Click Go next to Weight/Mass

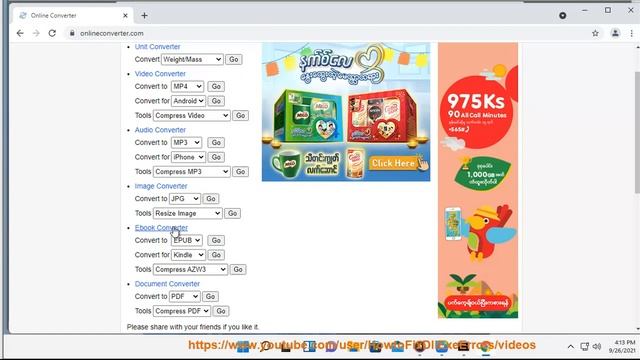[233, 59]
